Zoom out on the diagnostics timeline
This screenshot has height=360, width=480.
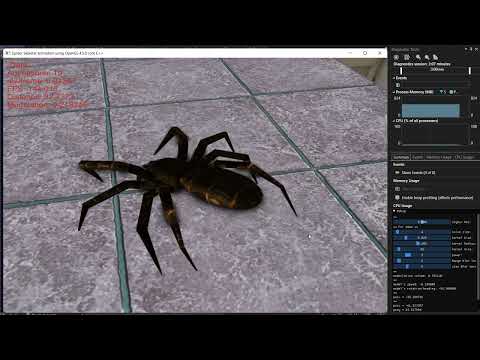(x=427, y=57)
